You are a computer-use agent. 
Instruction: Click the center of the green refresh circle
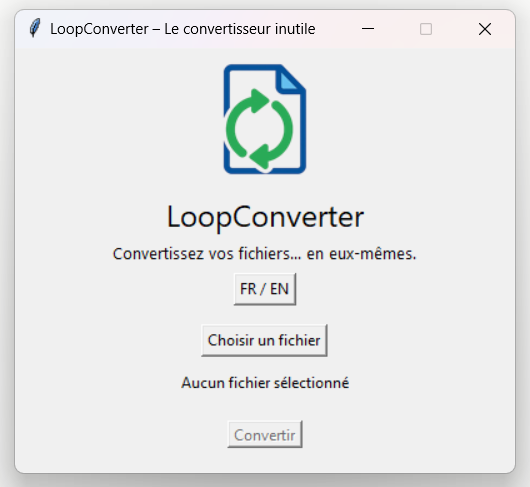[x=259, y=129]
